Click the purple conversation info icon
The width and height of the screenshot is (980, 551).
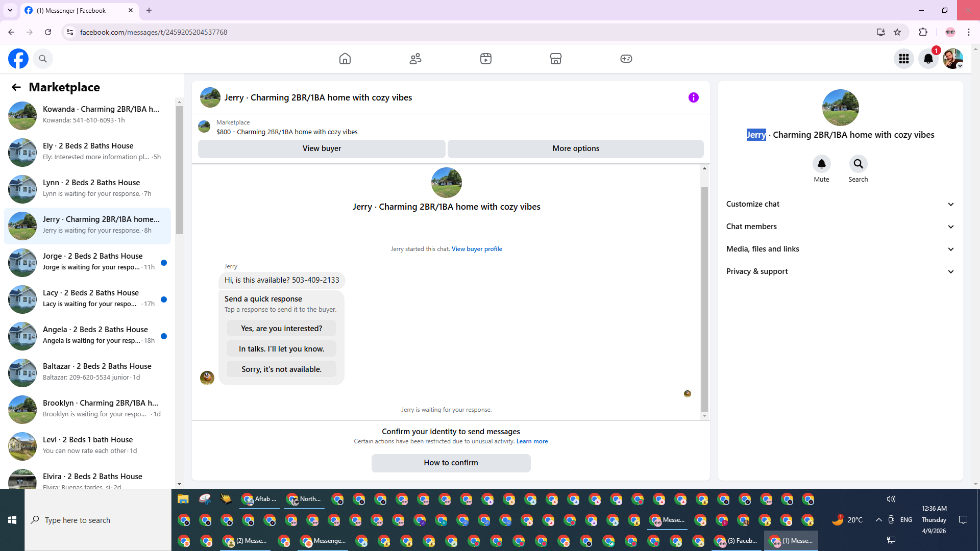(693, 97)
